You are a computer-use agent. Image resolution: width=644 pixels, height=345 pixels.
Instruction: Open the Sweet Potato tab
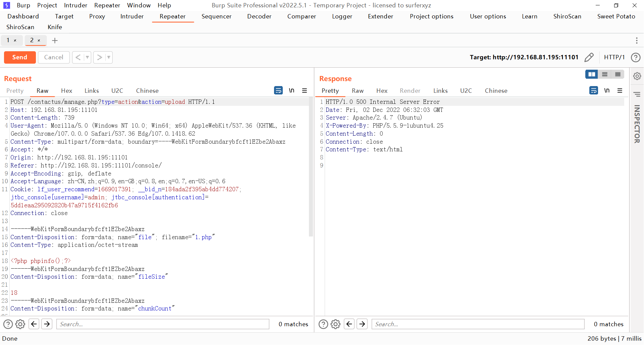(x=616, y=16)
